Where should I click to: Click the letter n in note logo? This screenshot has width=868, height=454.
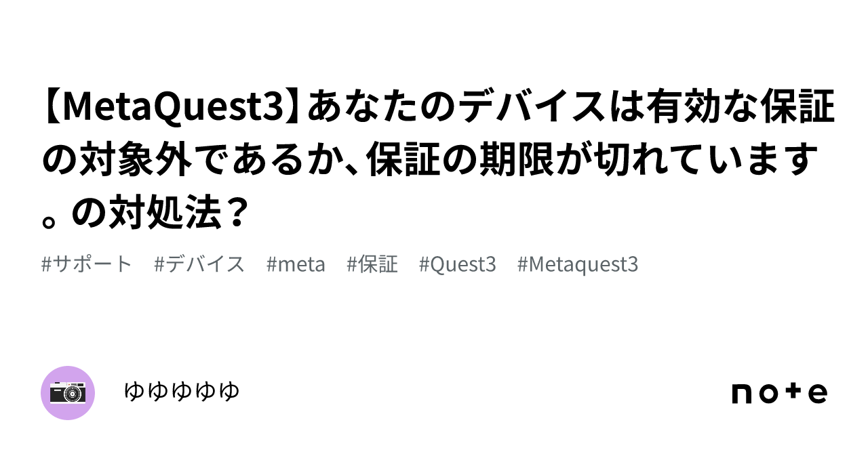point(743,394)
